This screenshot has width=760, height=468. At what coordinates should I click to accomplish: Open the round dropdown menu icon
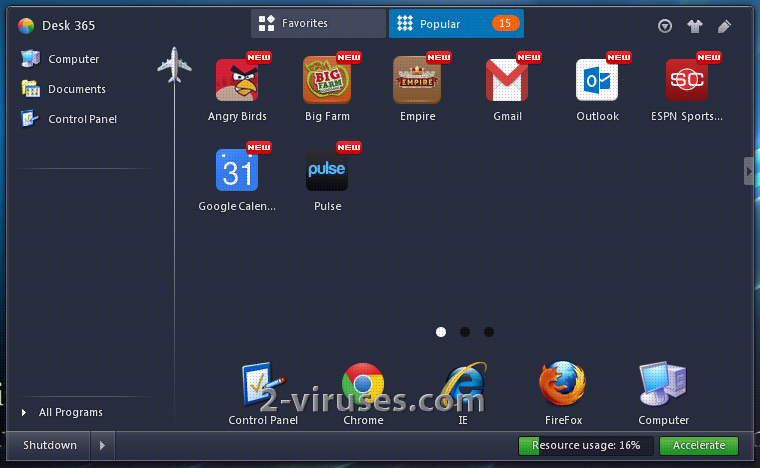coord(665,26)
